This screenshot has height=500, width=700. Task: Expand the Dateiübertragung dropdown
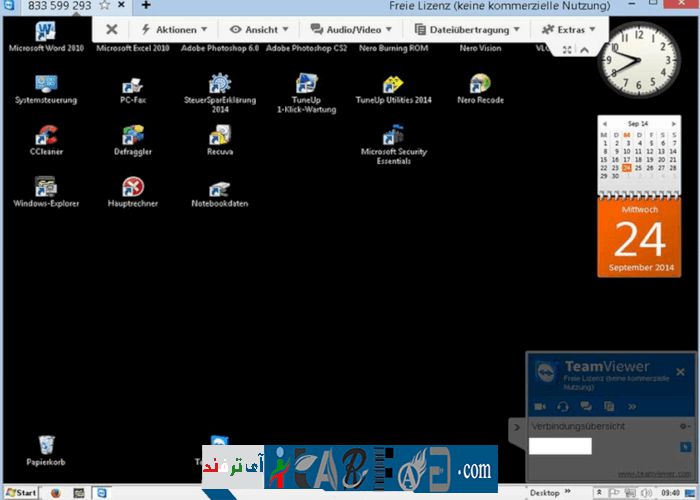468,30
